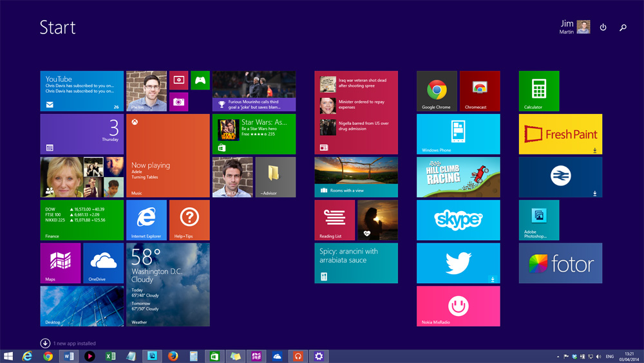Click the Dropbox tray icon
The width and height of the screenshot is (644, 363).
click(574, 357)
